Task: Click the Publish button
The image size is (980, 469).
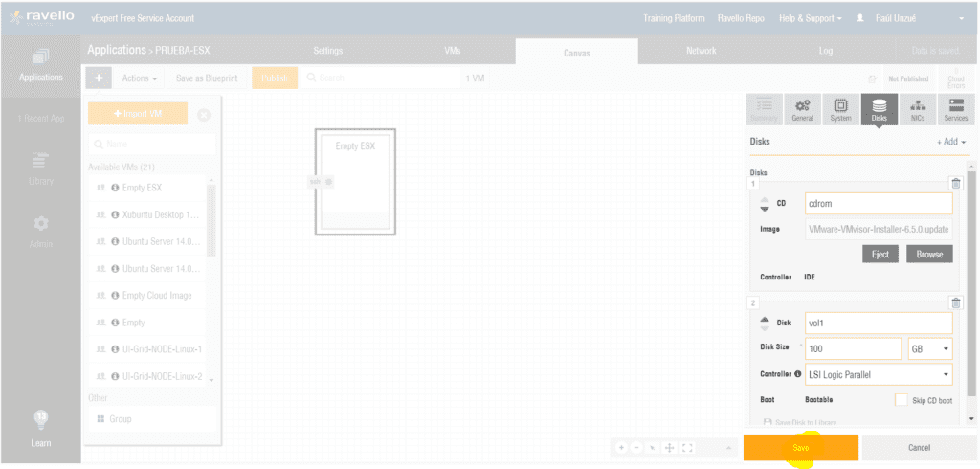Action: (x=275, y=78)
